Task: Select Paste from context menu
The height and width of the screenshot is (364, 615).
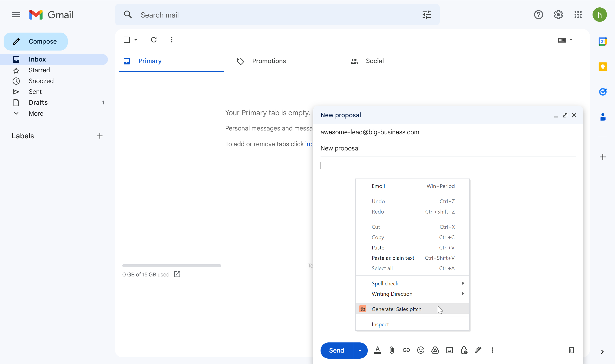Action: tap(412, 247)
